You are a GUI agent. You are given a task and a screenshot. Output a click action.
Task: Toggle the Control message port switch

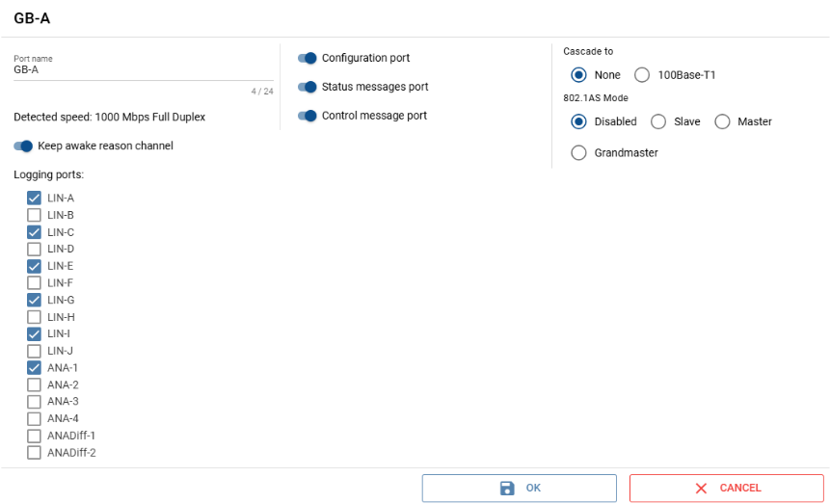click(x=308, y=116)
